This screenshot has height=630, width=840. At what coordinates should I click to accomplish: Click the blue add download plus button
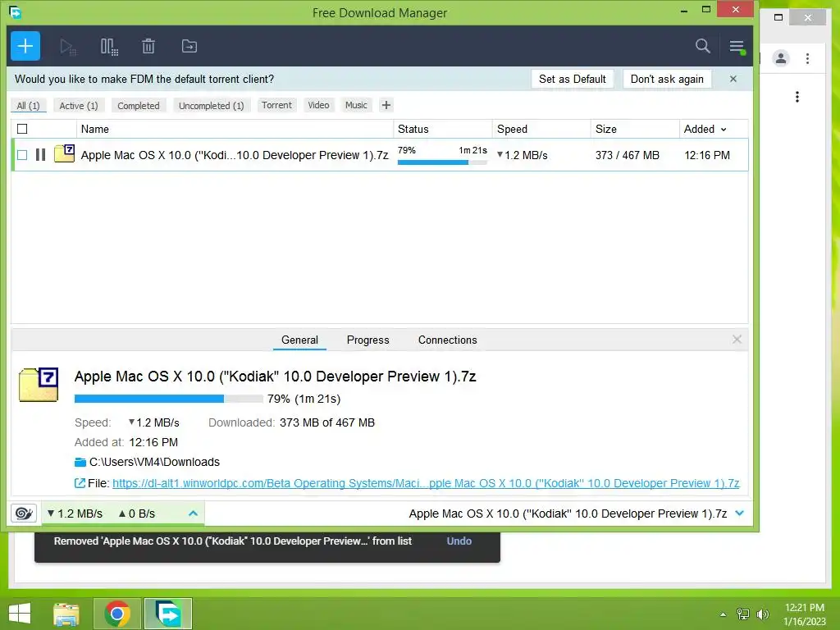tap(25, 46)
